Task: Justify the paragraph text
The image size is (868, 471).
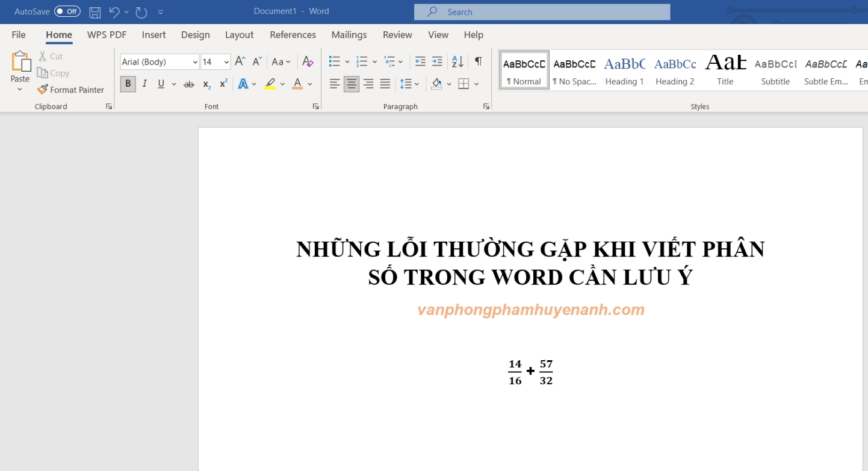Action: pyautogui.click(x=385, y=84)
